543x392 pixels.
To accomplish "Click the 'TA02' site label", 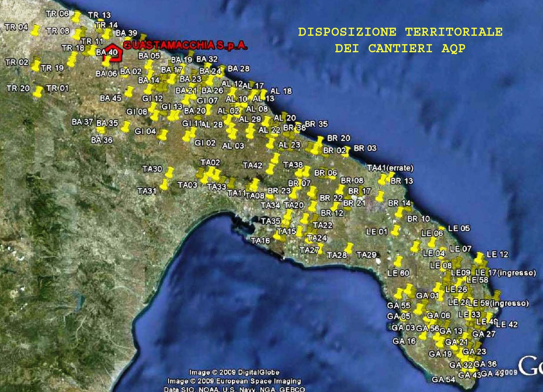I will click(x=210, y=162).
